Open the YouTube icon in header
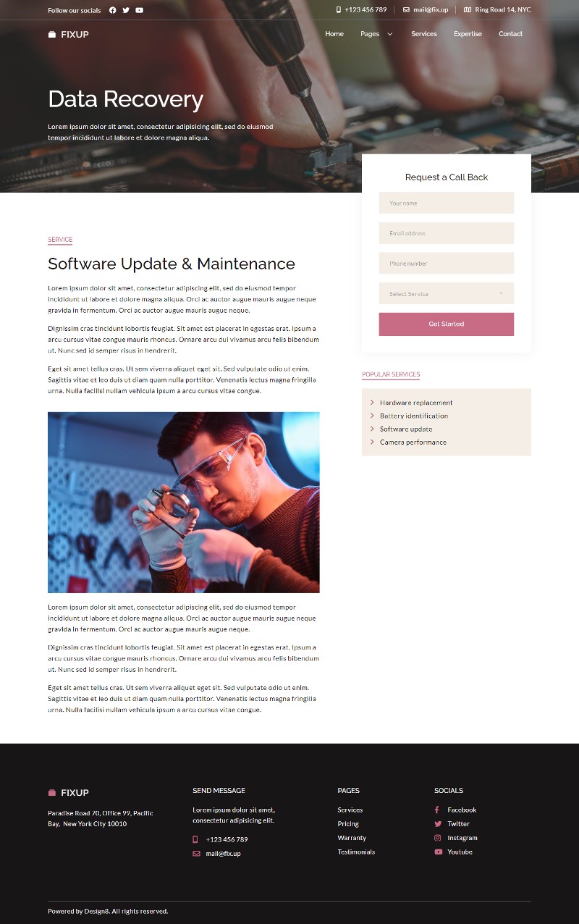This screenshot has width=579, height=924. tap(139, 10)
